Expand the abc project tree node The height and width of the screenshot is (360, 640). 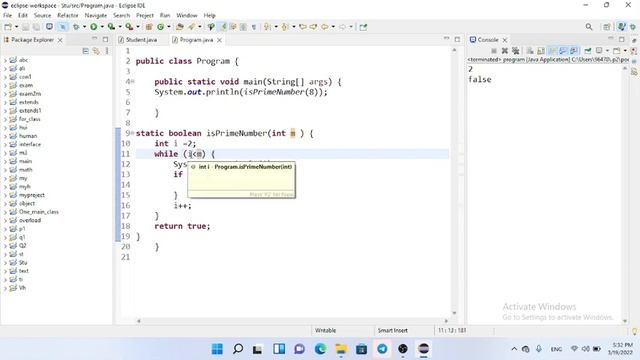tap(5, 60)
